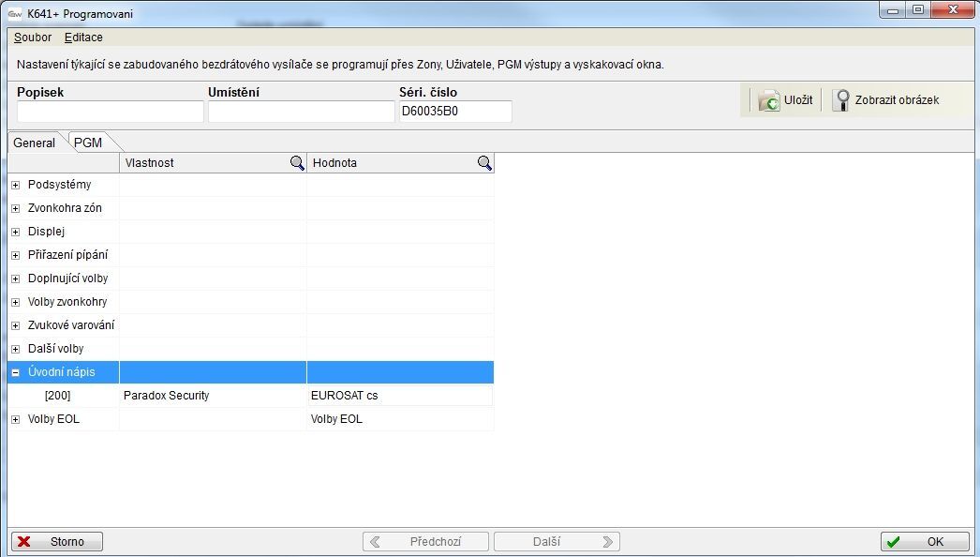Confirm with the OK button

[x=924, y=542]
